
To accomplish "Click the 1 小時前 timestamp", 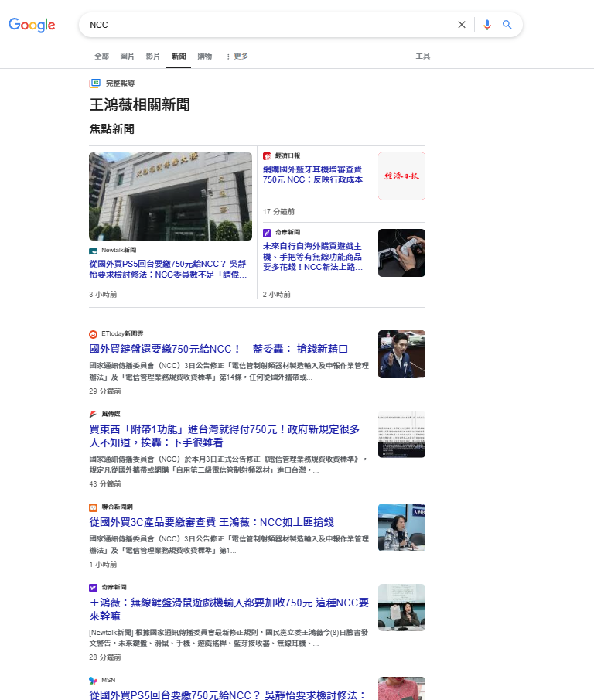I will [103, 565].
